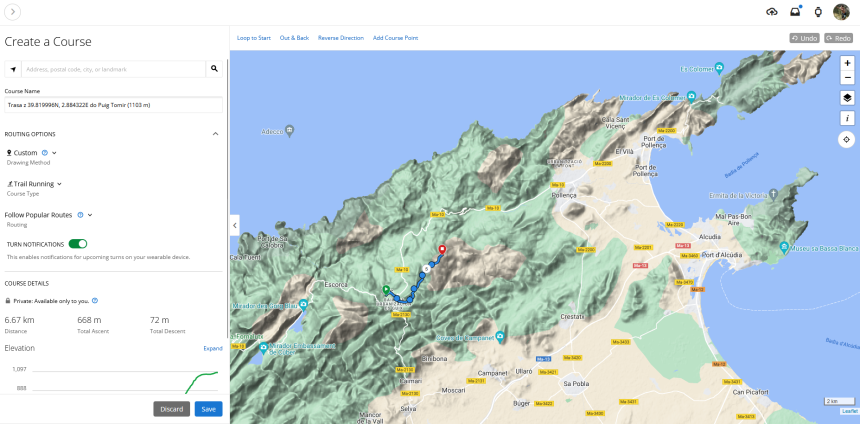Toggle Turn Notifications switch off
The width and height of the screenshot is (860, 424).
point(77,243)
